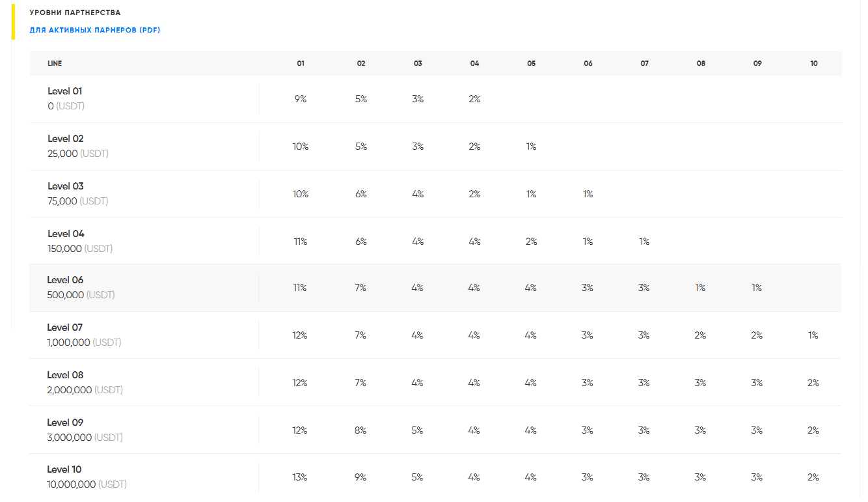Screen dimensions: 868x502
Task: Select the Level 10 row label
Action: click(64, 469)
